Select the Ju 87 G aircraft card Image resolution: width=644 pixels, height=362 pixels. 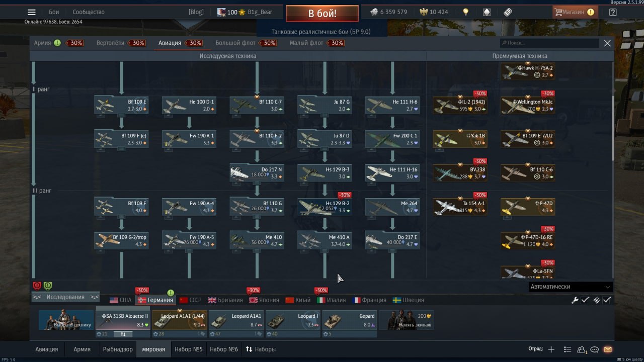point(325,105)
